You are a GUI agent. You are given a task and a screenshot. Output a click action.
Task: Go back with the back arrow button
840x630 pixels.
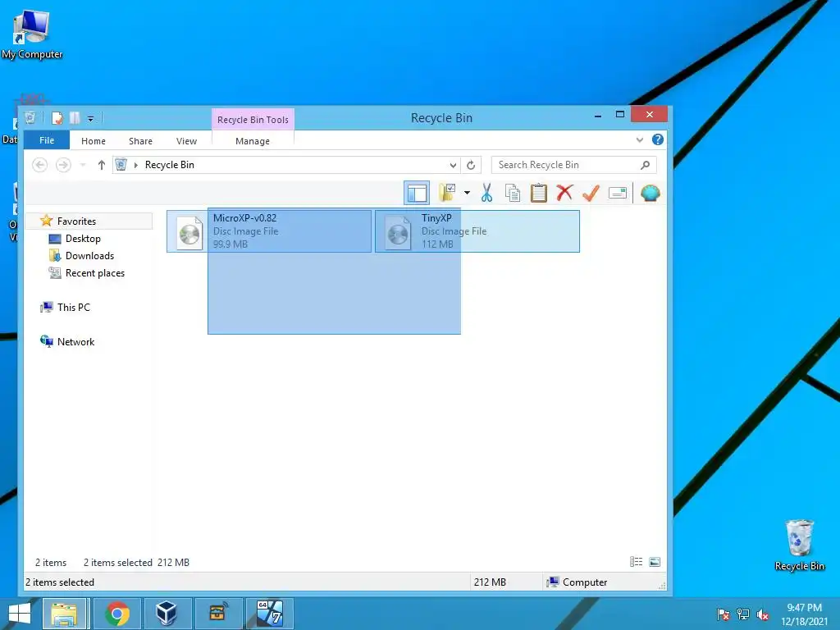click(39, 165)
